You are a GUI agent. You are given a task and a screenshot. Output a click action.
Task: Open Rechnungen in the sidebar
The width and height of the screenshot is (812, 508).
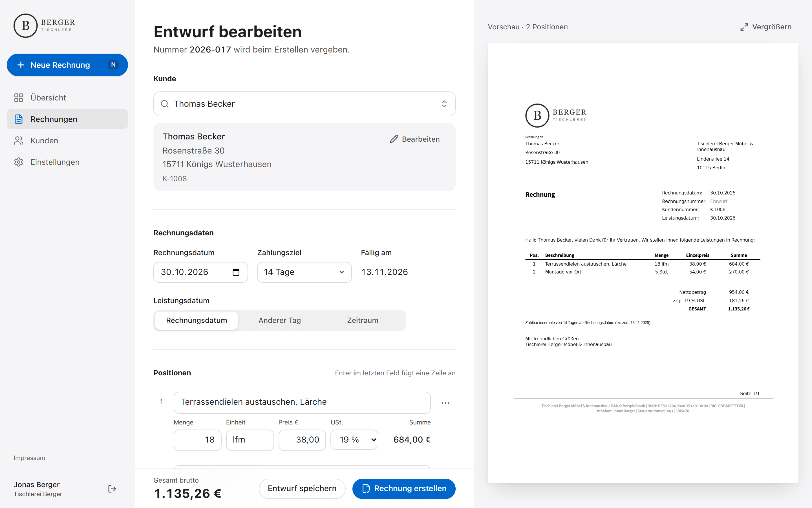point(67,119)
